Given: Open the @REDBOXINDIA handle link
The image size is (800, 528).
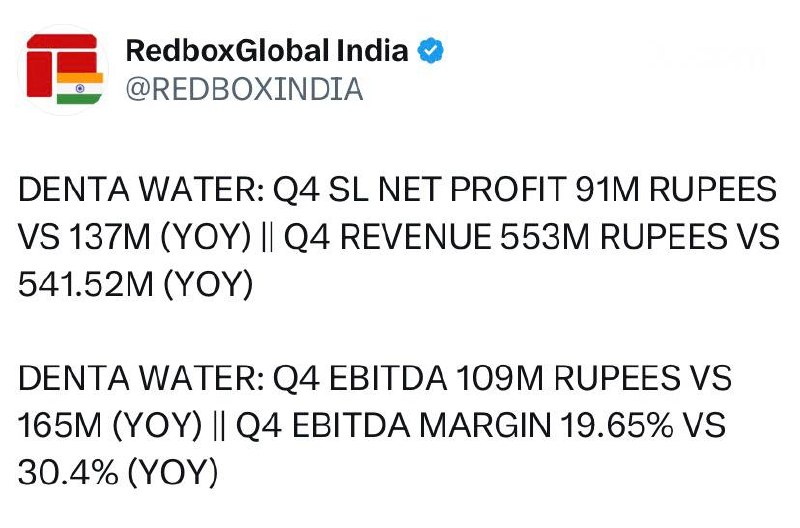Looking at the screenshot, I should tap(244, 89).
